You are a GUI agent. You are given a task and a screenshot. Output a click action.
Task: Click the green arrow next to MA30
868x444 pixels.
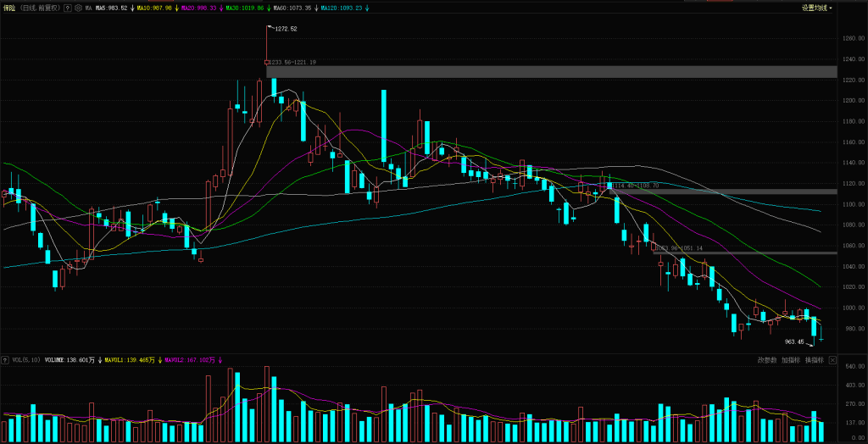click(x=269, y=8)
